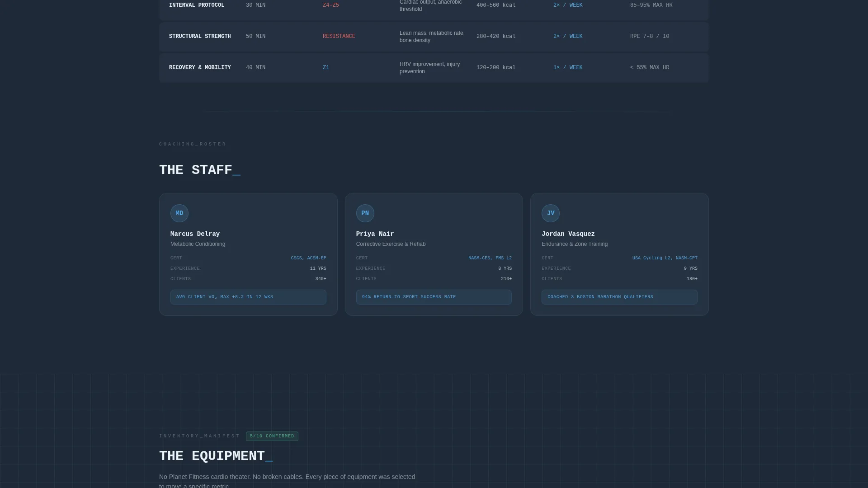Select 2× / WEEK in Interval Protocol row

[568, 5]
